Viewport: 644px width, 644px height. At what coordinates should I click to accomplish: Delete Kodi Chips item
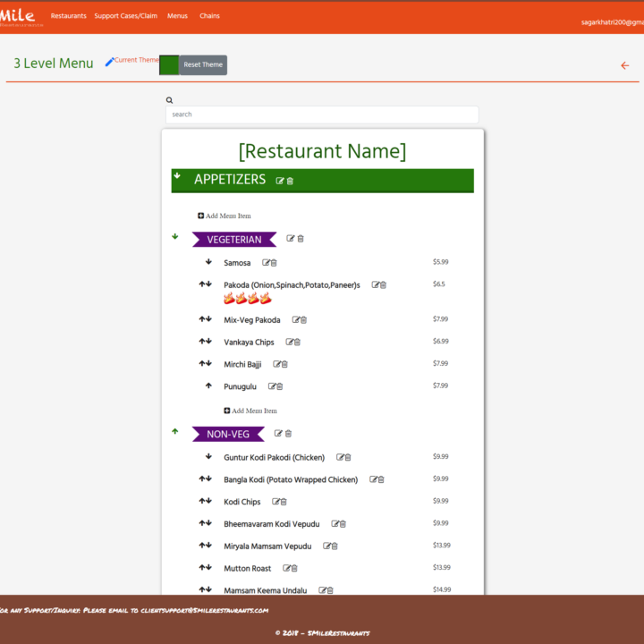(x=284, y=502)
